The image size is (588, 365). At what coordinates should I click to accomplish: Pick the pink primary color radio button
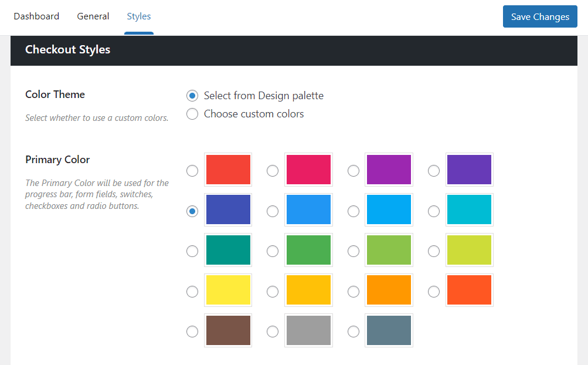pyautogui.click(x=272, y=171)
